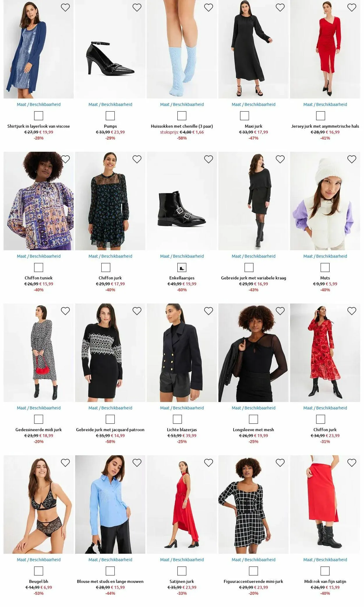Open the red Chiffon jurk product photo
This screenshot has width=364, height=607.
(x=325, y=353)
